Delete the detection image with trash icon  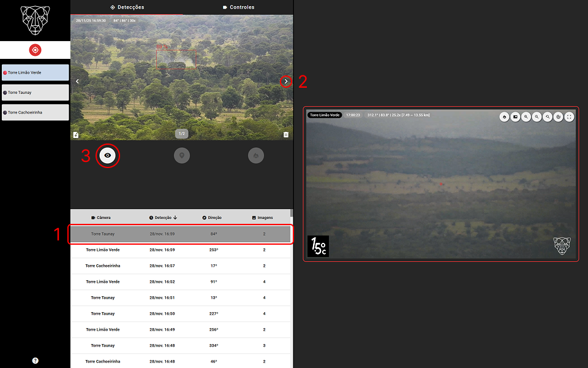coord(285,134)
